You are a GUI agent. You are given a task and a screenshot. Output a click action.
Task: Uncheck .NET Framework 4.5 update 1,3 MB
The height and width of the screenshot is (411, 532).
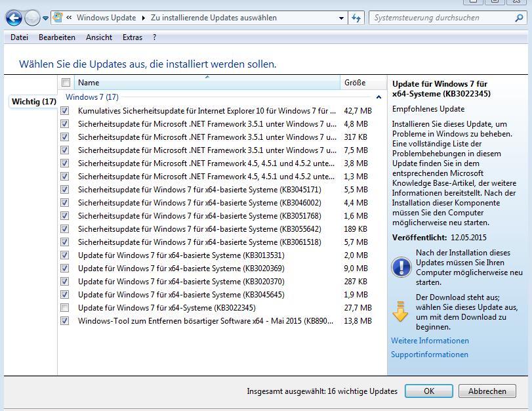[64, 177]
